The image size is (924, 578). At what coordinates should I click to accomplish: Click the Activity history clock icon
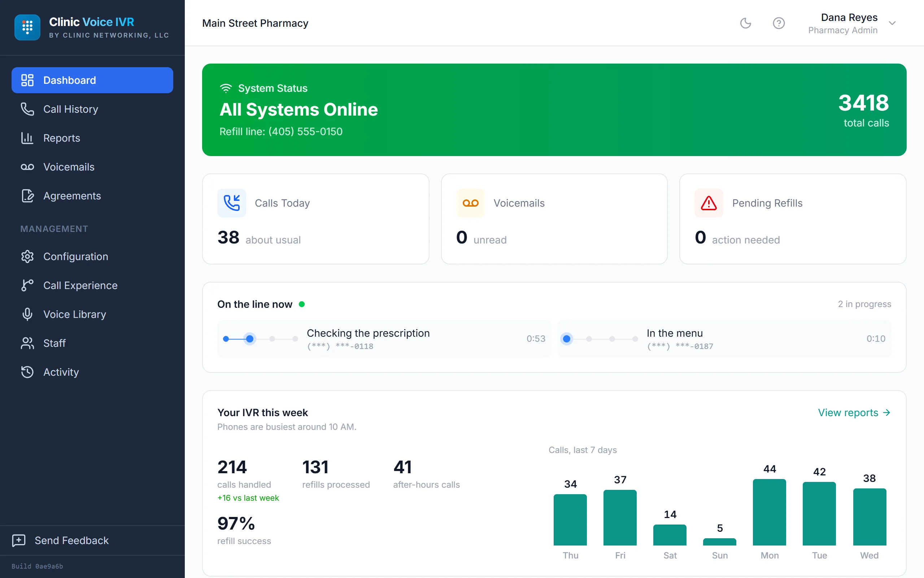(x=27, y=372)
